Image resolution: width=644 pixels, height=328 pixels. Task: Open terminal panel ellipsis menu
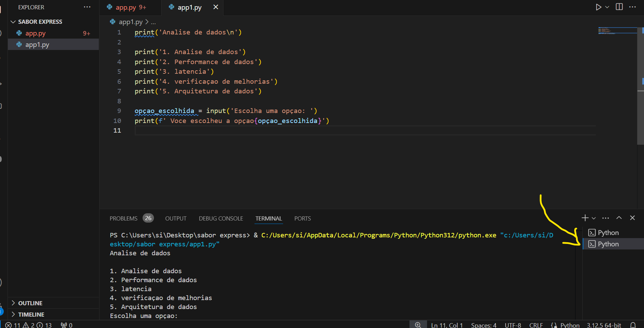click(605, 218)
